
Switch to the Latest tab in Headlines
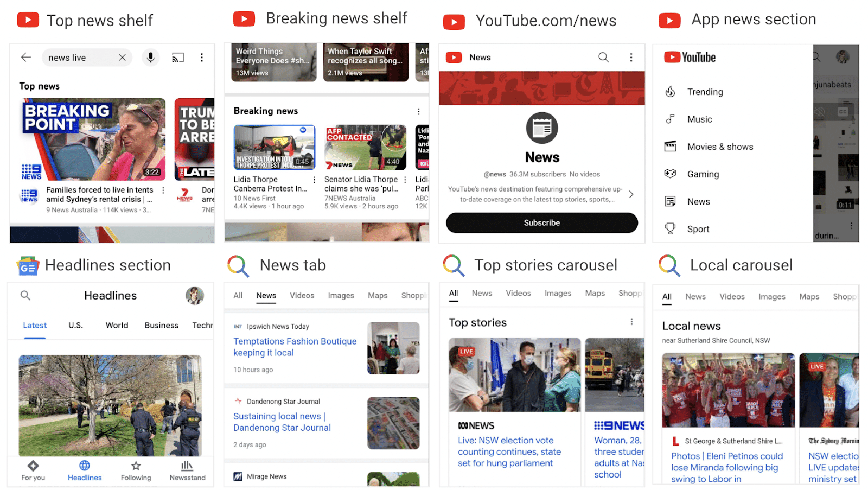(35, 326)
